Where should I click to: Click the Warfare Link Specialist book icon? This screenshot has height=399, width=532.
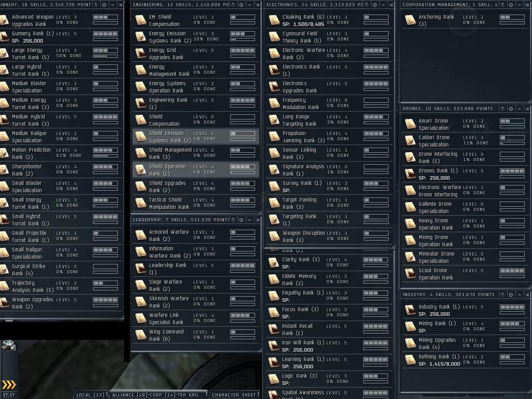tap(140, 318)
